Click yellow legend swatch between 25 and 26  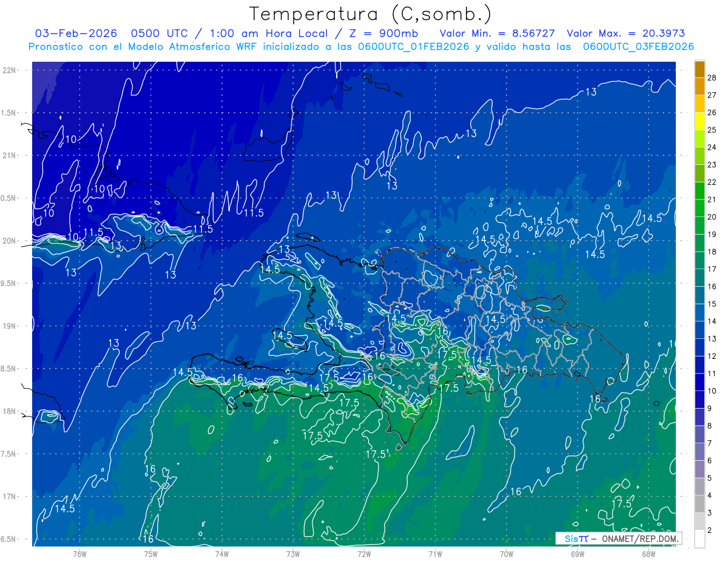700,121
